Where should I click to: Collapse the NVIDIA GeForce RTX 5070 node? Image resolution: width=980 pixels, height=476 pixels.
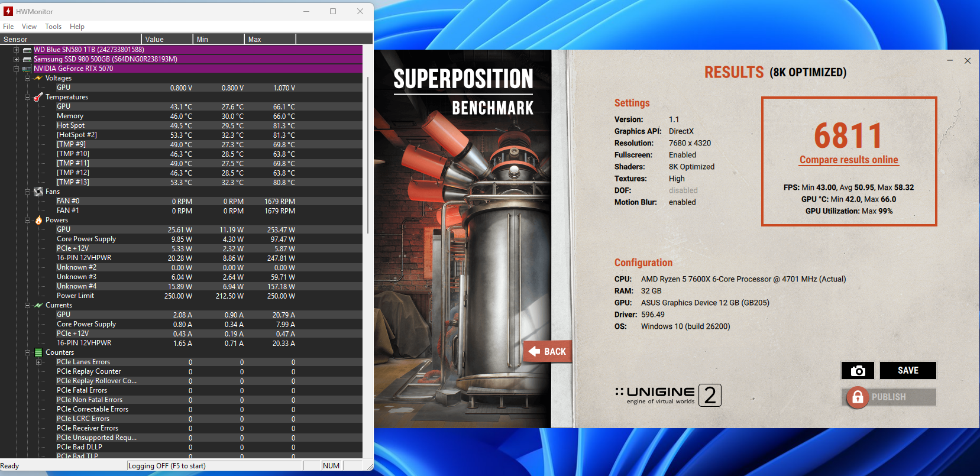pyautogui.click(x=17, y=69)
